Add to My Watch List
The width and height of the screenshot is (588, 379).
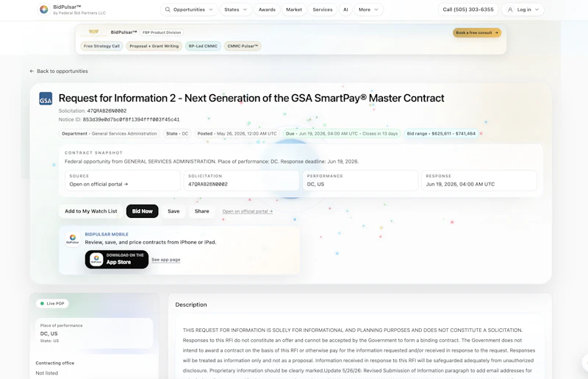tap(90, 211)
